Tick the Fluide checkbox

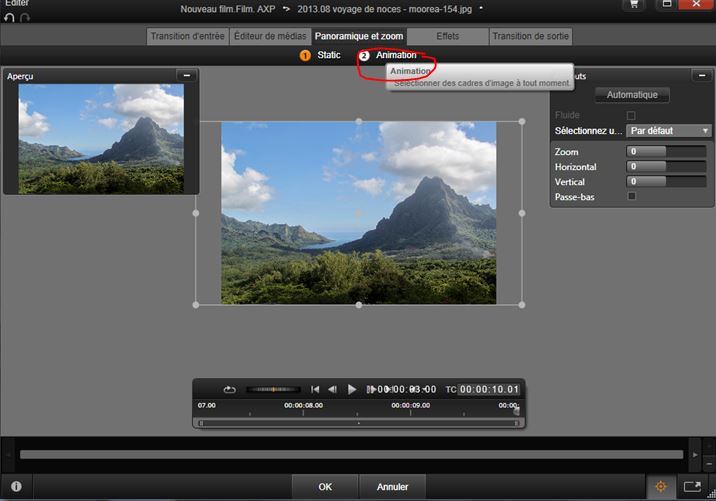630,116
